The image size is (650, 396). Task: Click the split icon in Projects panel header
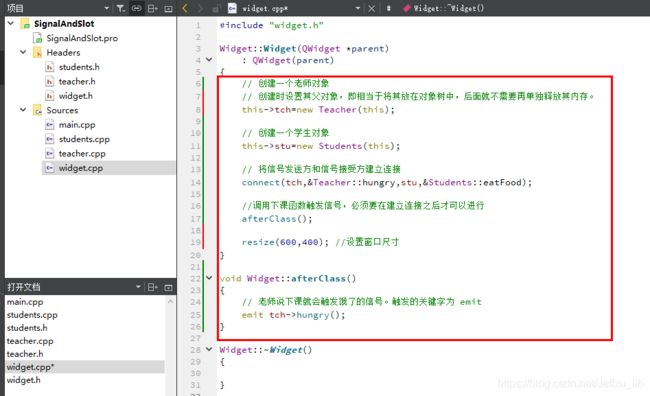click(153, 8)
